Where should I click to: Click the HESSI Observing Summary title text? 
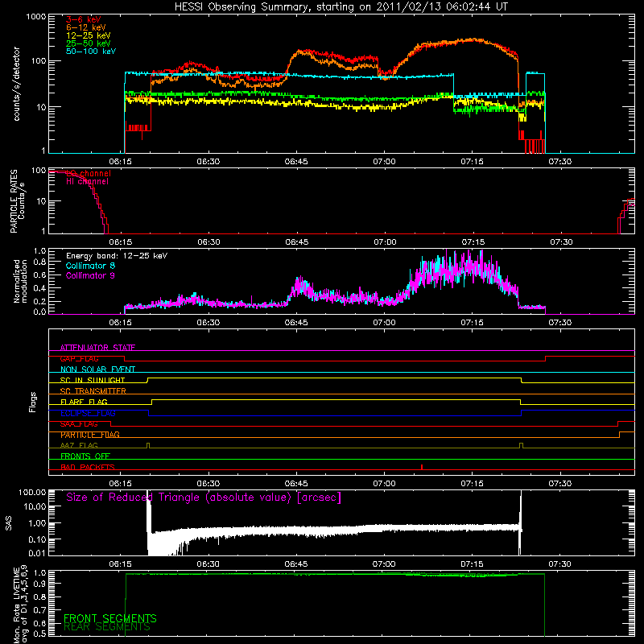[341, 7]
